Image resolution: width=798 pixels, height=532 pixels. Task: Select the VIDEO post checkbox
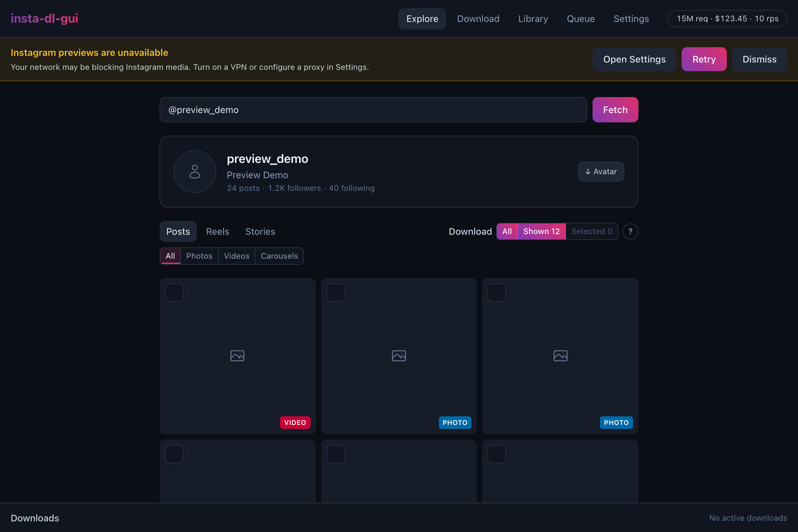click(174, 293)
